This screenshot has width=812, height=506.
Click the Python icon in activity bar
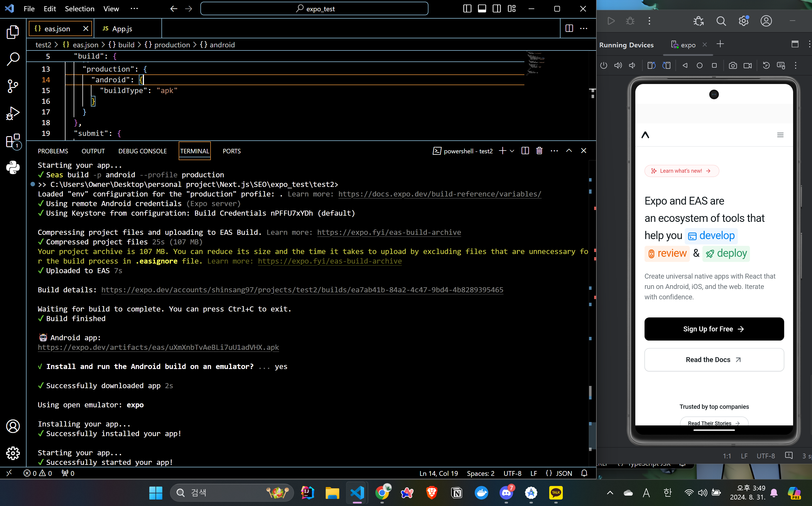(13, 167)
